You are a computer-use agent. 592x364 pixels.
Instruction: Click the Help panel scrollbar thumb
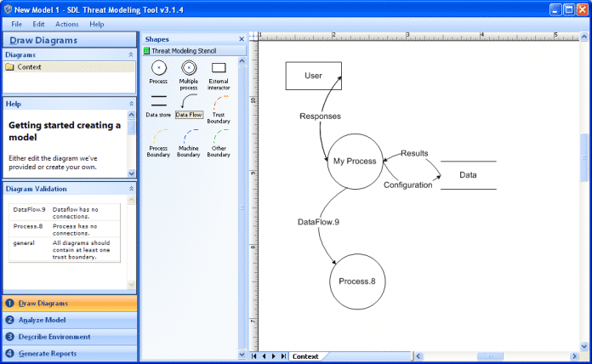(x=131, y=128)
